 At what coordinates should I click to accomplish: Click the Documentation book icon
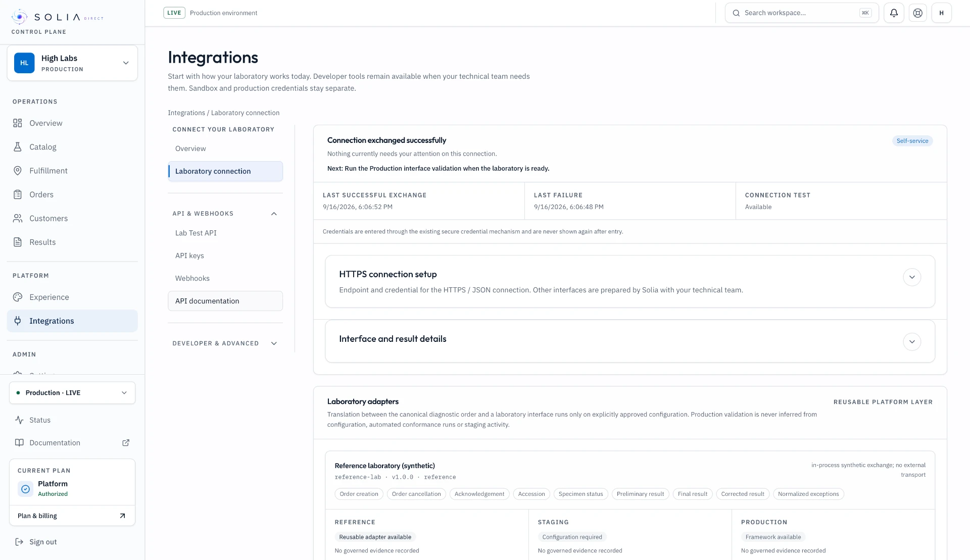(x=19, y=443)
